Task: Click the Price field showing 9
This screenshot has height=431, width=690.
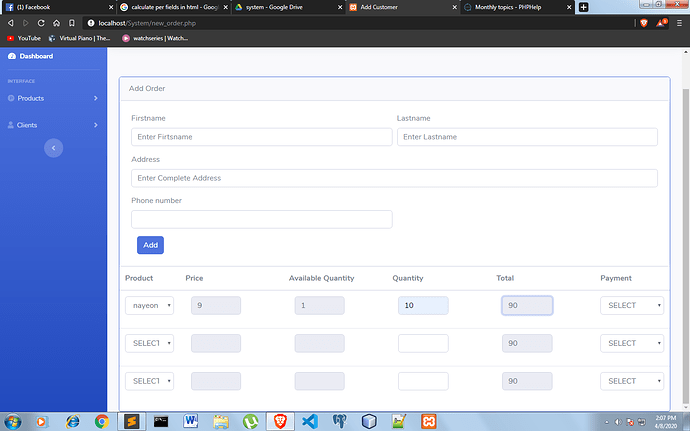Action: (x=216, y=306)
